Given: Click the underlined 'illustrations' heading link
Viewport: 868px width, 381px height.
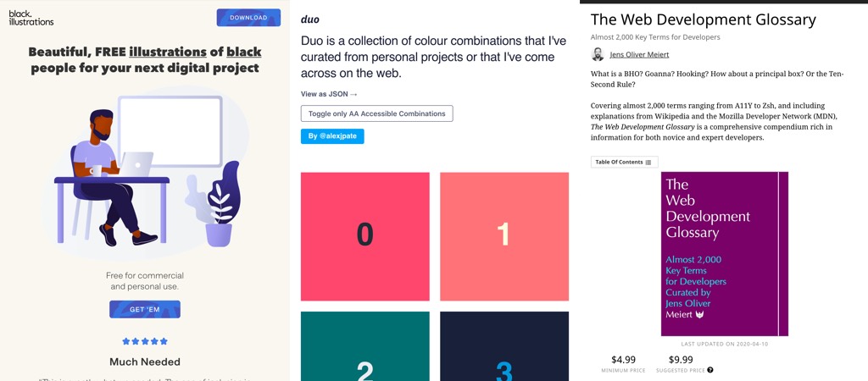Looking at the screenshot, I should point(168,52).
